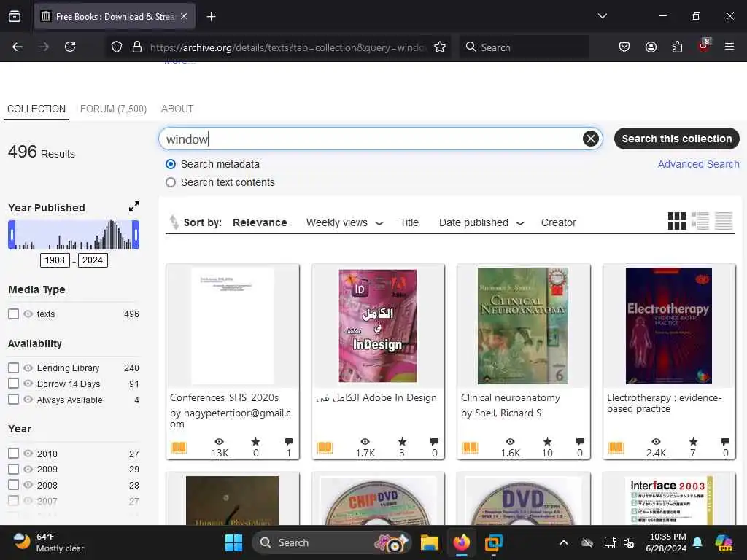The image size is (747, 560).
Task: Expand the Year Published histogram
Action: click(134, 206)
